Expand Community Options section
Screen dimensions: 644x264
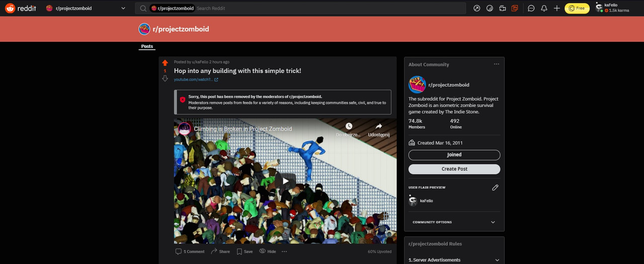[454, 222]
